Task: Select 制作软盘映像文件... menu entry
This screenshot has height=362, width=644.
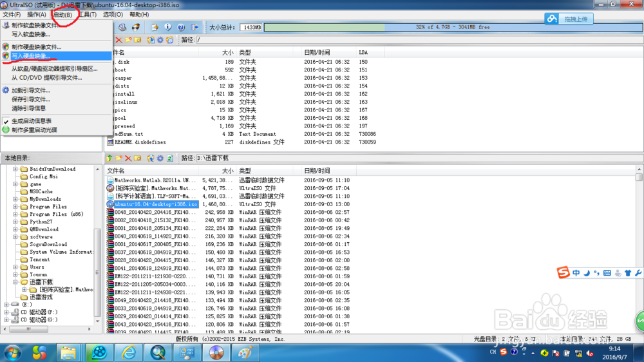Action: (56, 26)
